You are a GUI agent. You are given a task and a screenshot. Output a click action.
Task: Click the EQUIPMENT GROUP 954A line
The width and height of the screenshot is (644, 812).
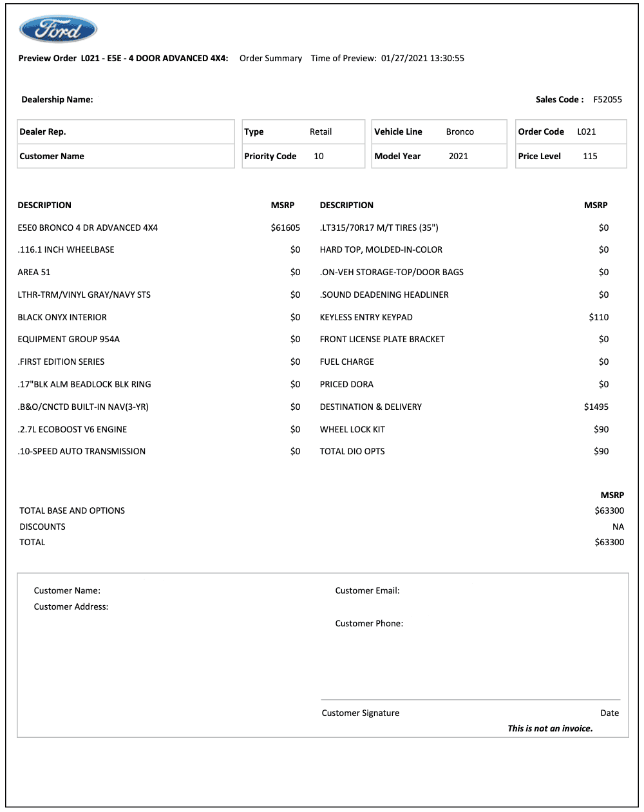coord(68,339)
